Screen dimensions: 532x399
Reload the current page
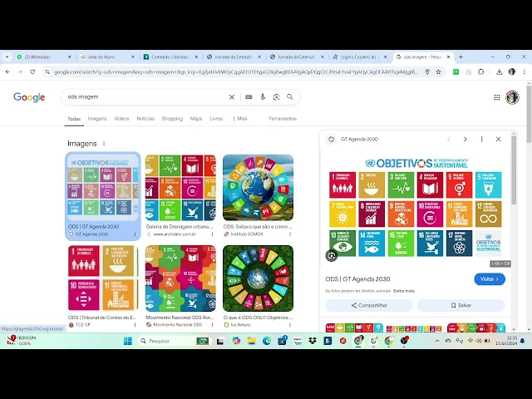pyautogui.click(x=32, y=71)
